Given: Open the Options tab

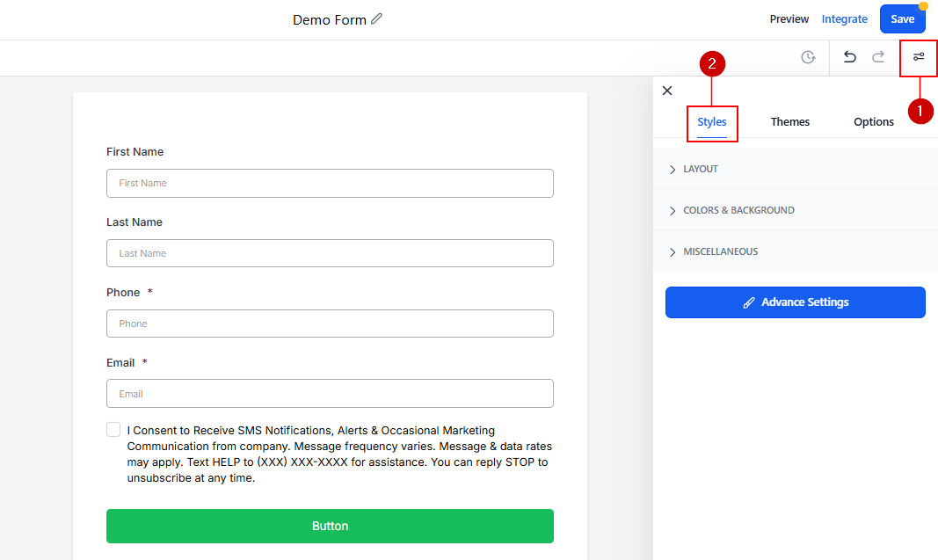Looking at the screenshot, I should click(874, 122).
